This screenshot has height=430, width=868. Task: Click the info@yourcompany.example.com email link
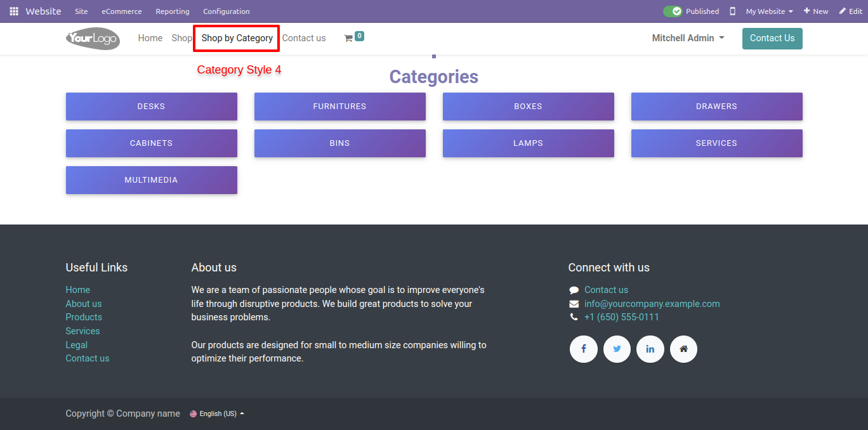(x=652, y=304)
